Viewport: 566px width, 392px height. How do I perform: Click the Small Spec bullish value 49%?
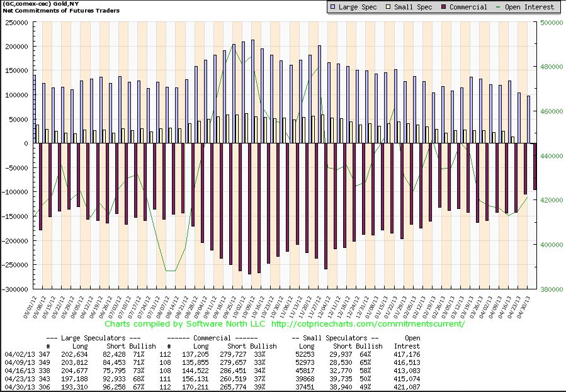365,388
